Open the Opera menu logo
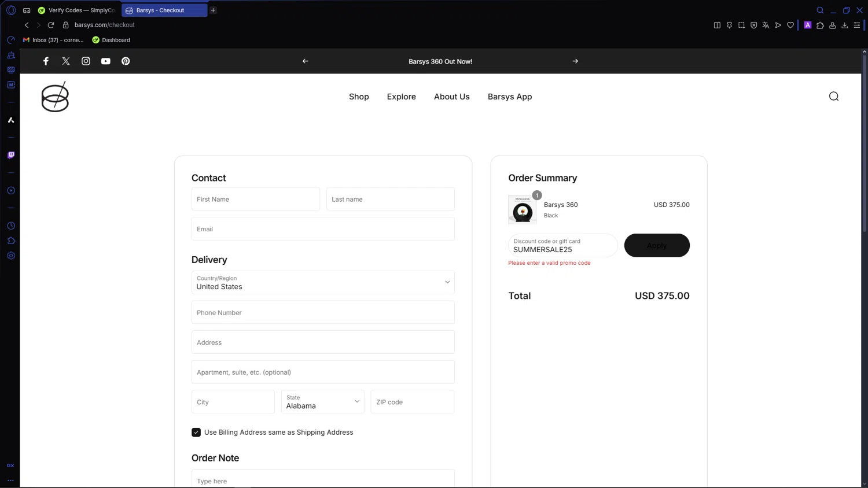This screenshot has width=868, height=488. click(x=11, y=10)
